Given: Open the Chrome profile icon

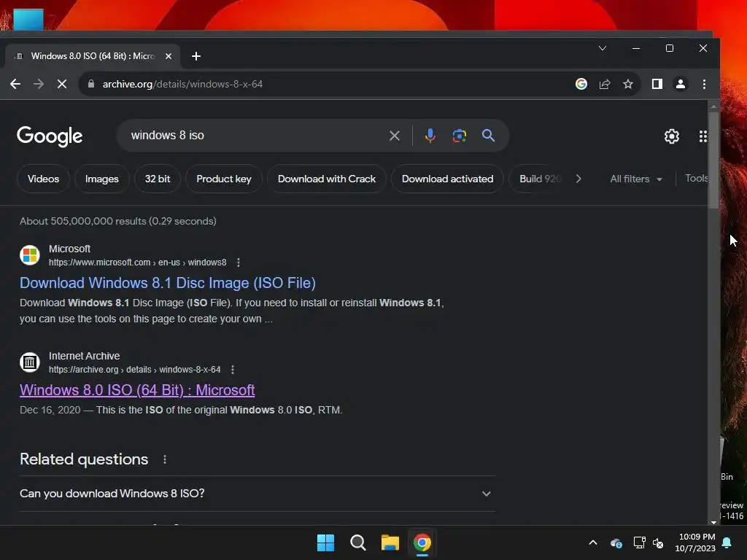Looking at the screenshot, I should click(681, 85).
